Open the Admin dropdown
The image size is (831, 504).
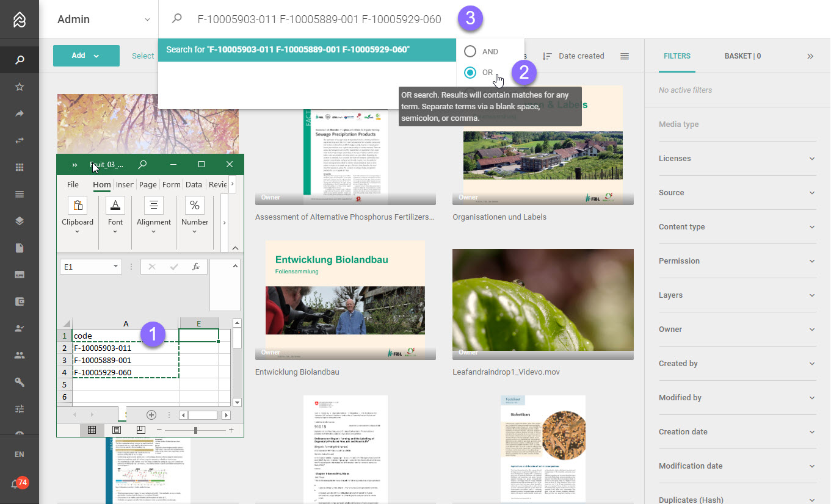tap(103, 20)
